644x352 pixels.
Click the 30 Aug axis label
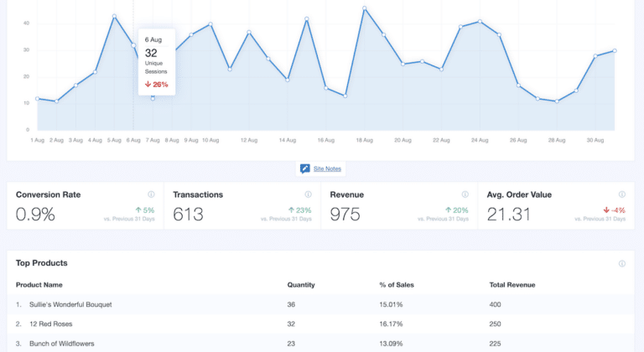(595, 140)
